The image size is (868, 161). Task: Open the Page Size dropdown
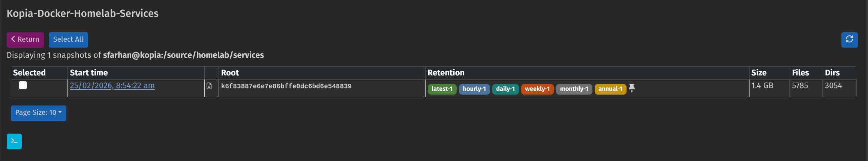click(38, 113)
